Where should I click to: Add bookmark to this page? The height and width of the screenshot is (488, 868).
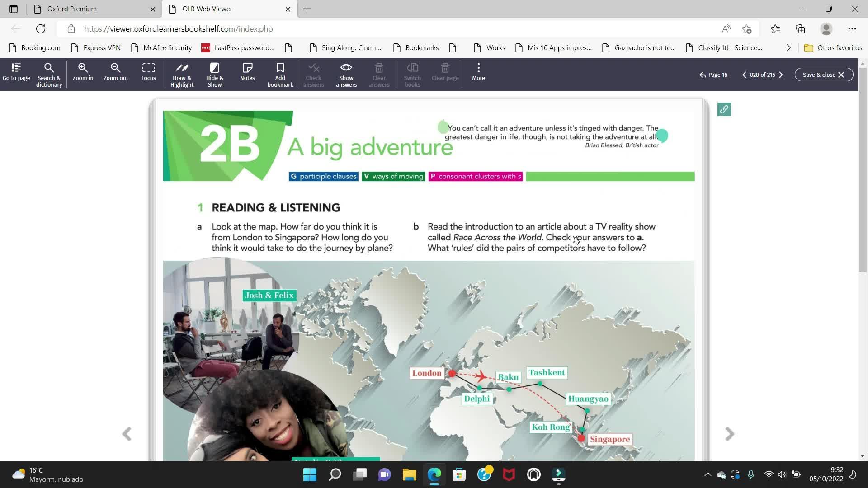(280, 75)
